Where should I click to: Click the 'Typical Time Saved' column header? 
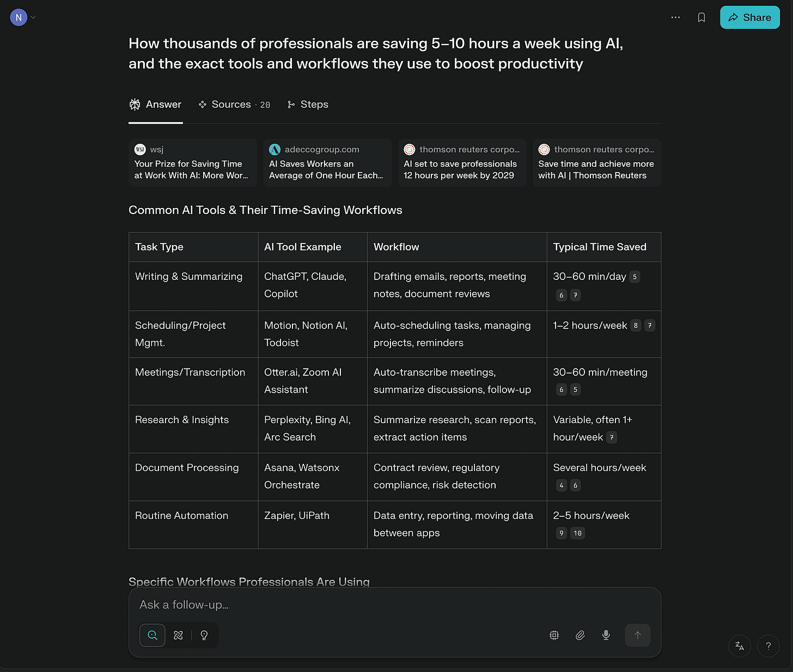pos(604,247)
